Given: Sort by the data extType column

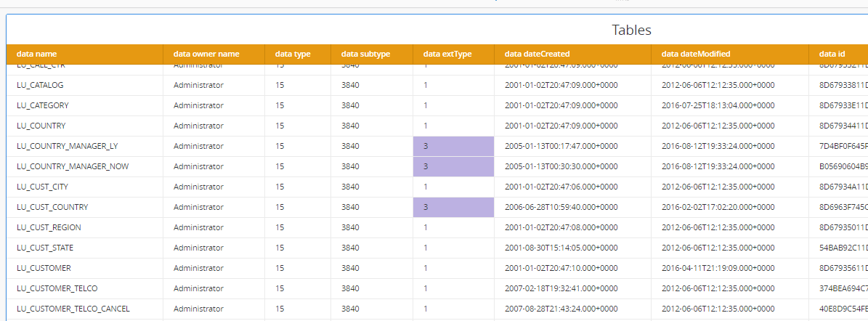Looking at the screenshot, I should [447, 54].
